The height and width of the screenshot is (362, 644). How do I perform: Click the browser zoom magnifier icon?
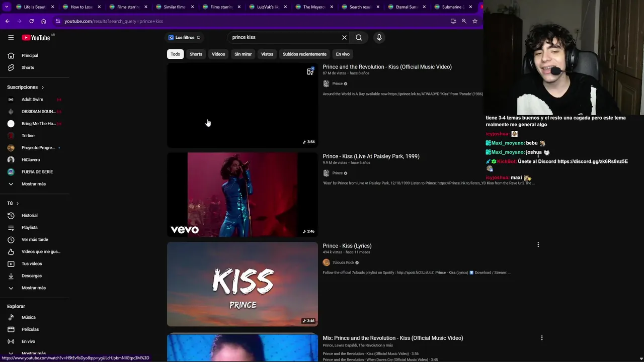coord(464,21)
